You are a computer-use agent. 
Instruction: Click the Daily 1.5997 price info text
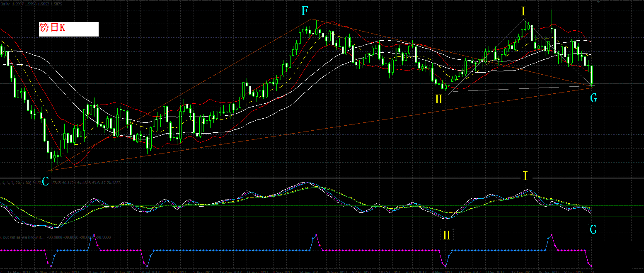pos(31,4)
